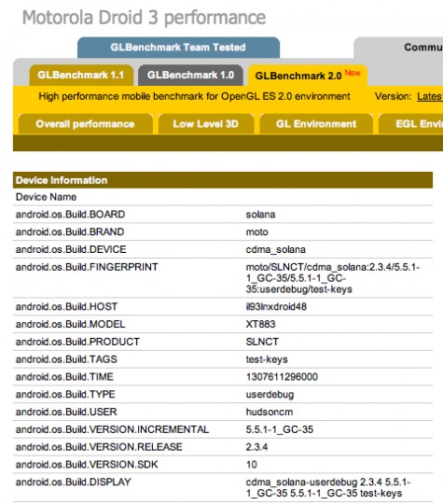Switch to the Community tab
Image resolution: width=443 pixels, height=504 pixels.
tap(398, 48)
